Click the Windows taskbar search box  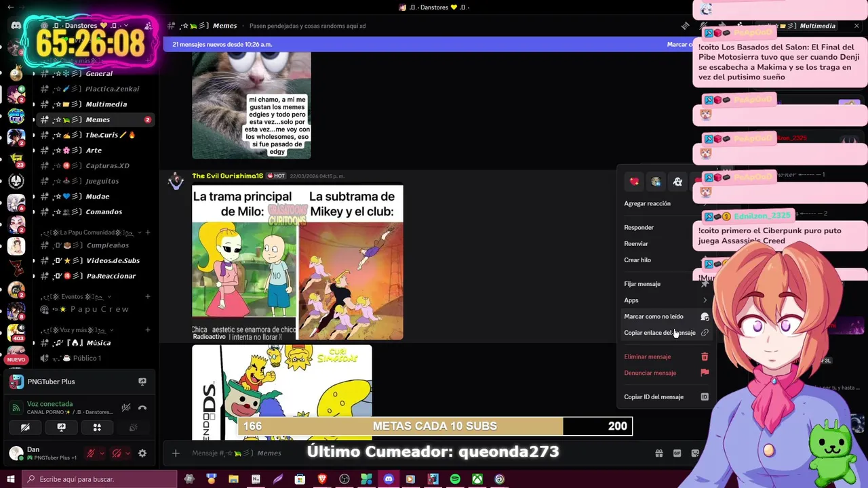pos(100,479)
